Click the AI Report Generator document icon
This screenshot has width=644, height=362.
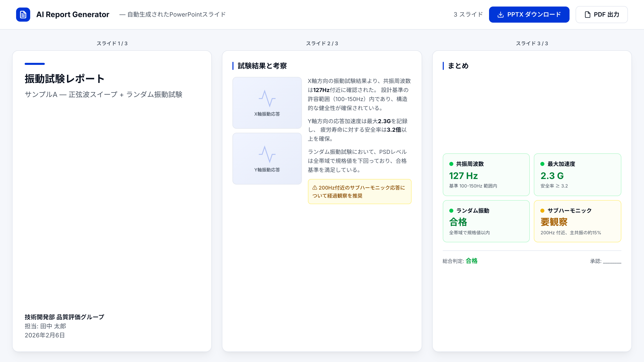[x=23, y=14]
